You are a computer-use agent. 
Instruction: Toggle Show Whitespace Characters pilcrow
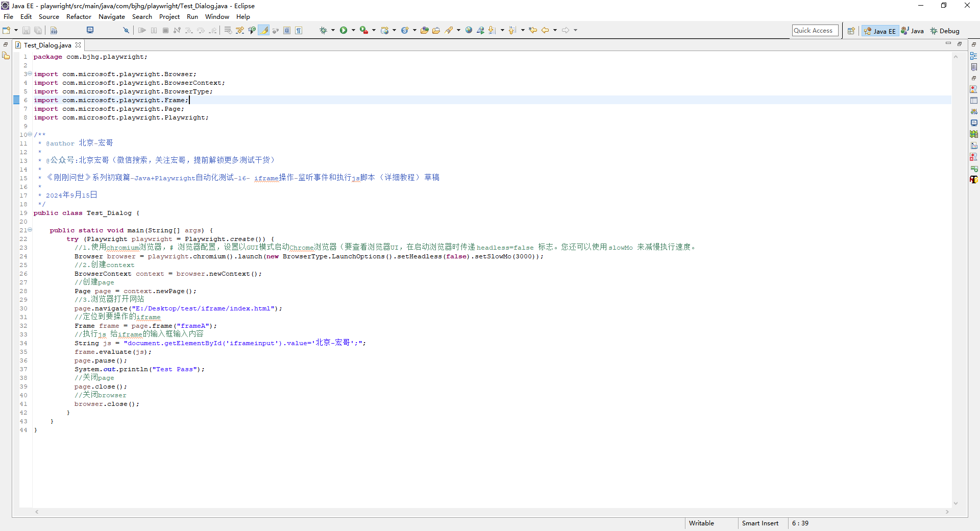[x=299, y=31]
